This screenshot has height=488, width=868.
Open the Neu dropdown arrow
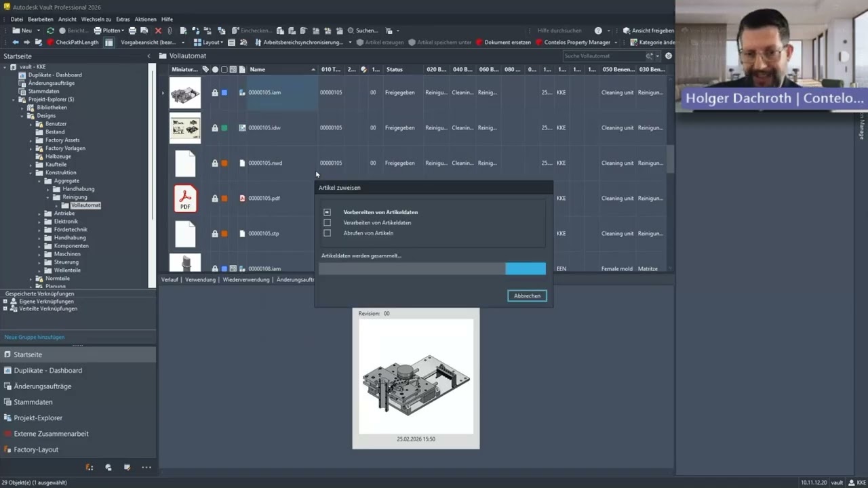[38, 30]
